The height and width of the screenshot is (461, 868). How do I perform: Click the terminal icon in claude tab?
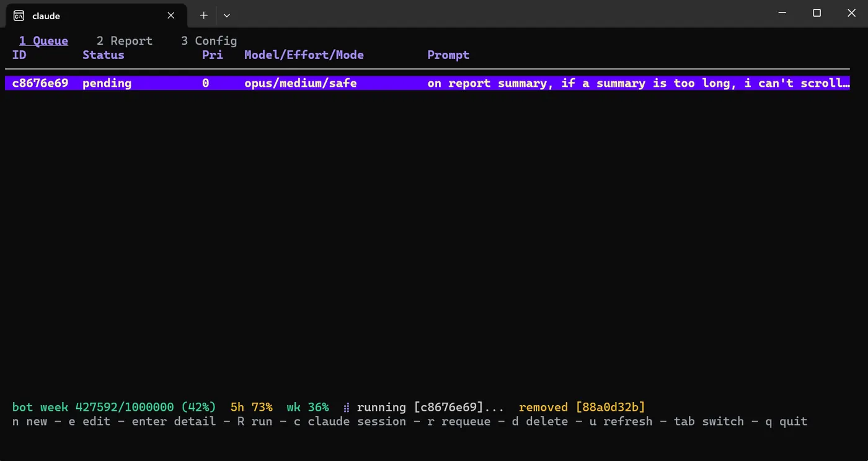pyautogui.click(x=19, y=16)
